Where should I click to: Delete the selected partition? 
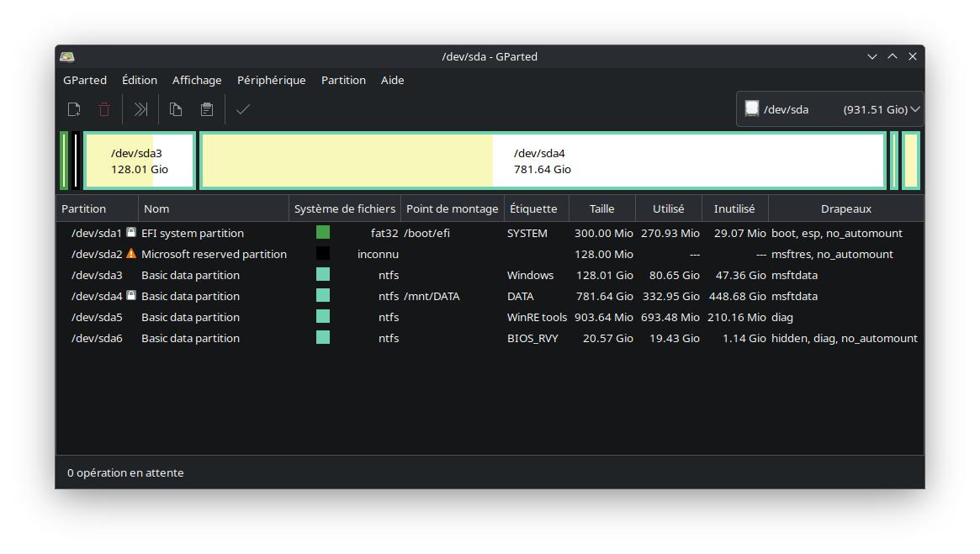(103, 109)
